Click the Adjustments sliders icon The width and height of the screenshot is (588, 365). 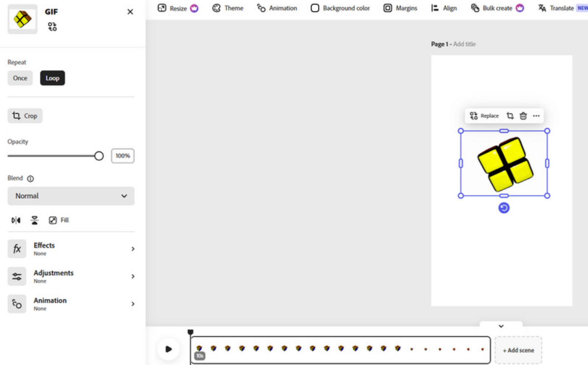[x=17, y=276]
